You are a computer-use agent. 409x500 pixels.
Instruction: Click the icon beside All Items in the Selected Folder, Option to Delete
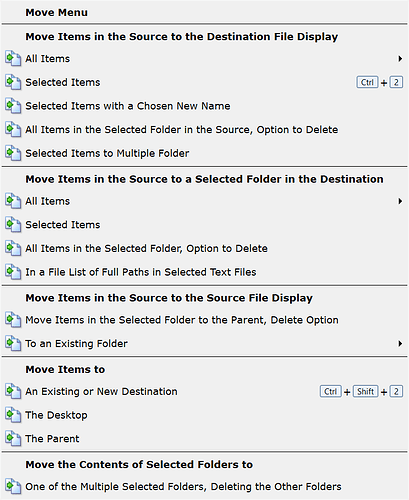click(x=13, y=248)
